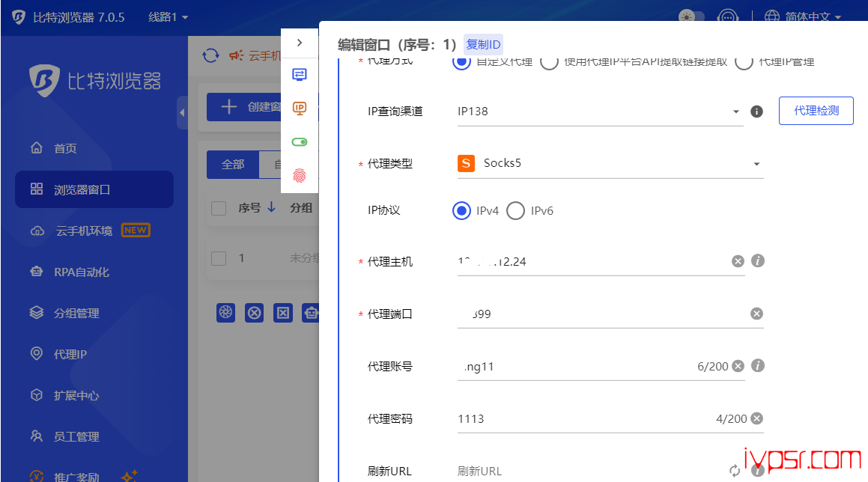
Task: Jump to proxy IP settings section icon
Action: click(300, 109)
